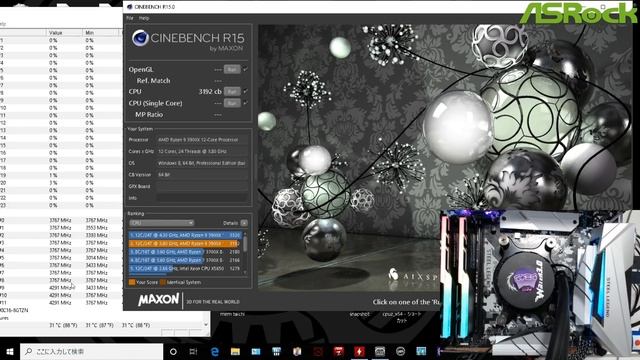Toggle the CPU test checkbox
The width and height of the screenshot is (640, 360).
(x=245, y=91)
